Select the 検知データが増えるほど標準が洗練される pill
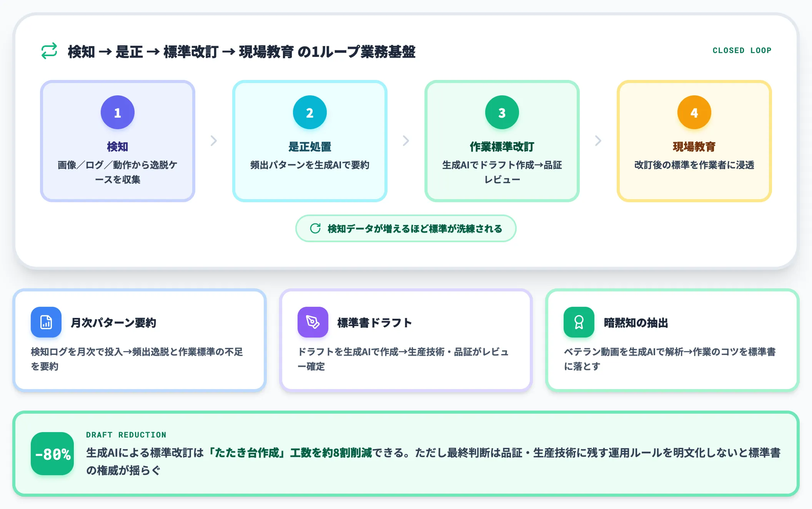This screenshot has height=509, width=812. point(406,228)
